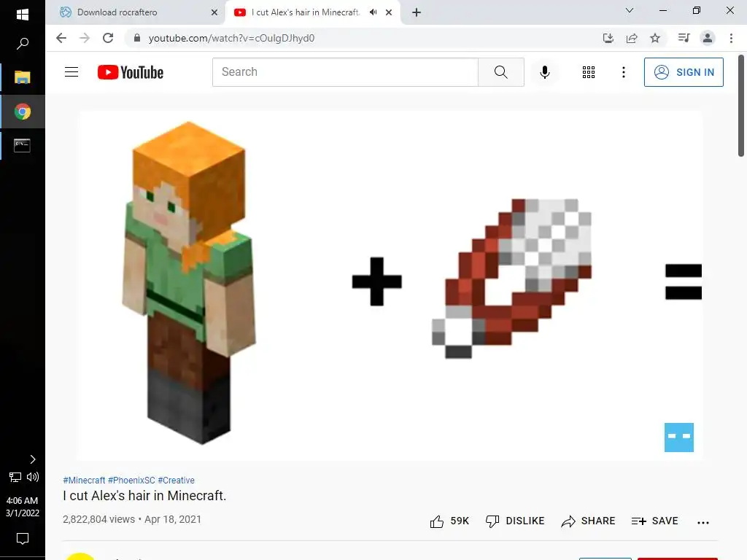Open the YouTube guide hamburger menu

(71, 72)
